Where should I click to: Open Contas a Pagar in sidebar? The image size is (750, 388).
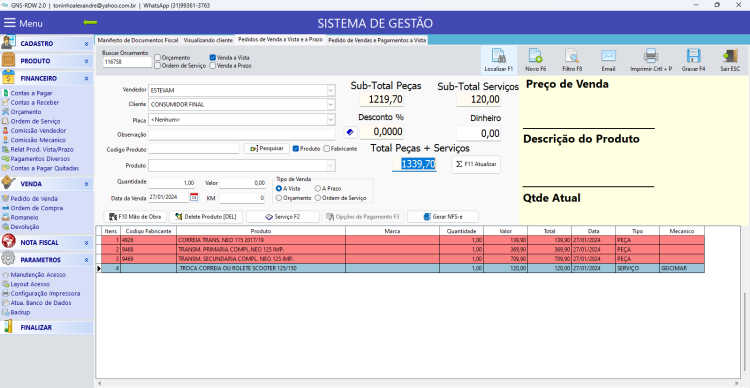(x=32, y=93)
